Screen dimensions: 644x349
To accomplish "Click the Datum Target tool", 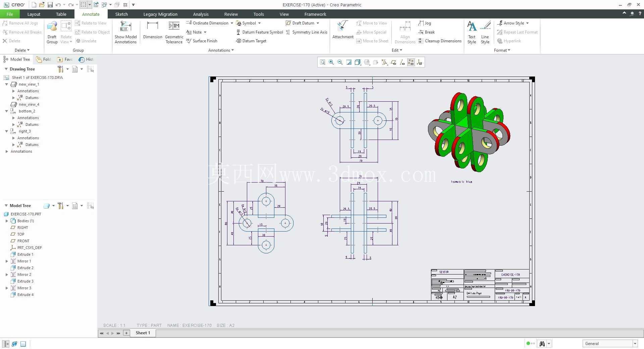I will [251, 41].
